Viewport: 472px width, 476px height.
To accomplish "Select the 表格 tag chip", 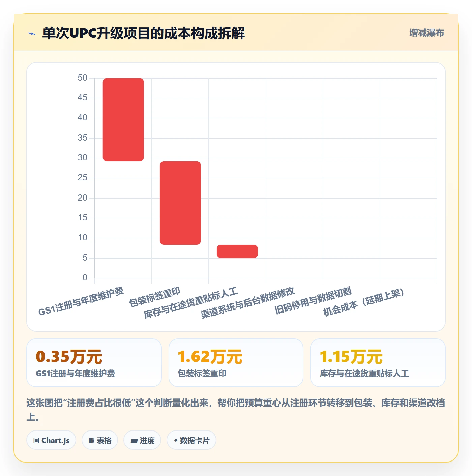I will click(x=100, y=440).
